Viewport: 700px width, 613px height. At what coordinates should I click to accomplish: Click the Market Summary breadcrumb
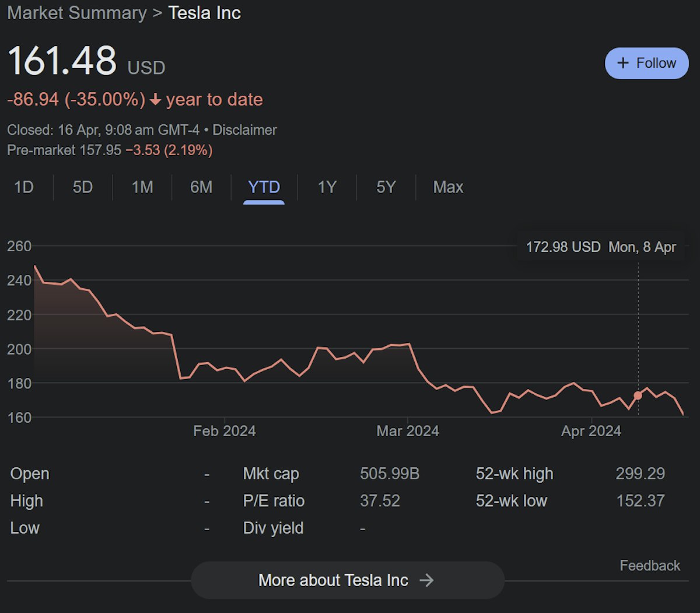coord(77,13)
